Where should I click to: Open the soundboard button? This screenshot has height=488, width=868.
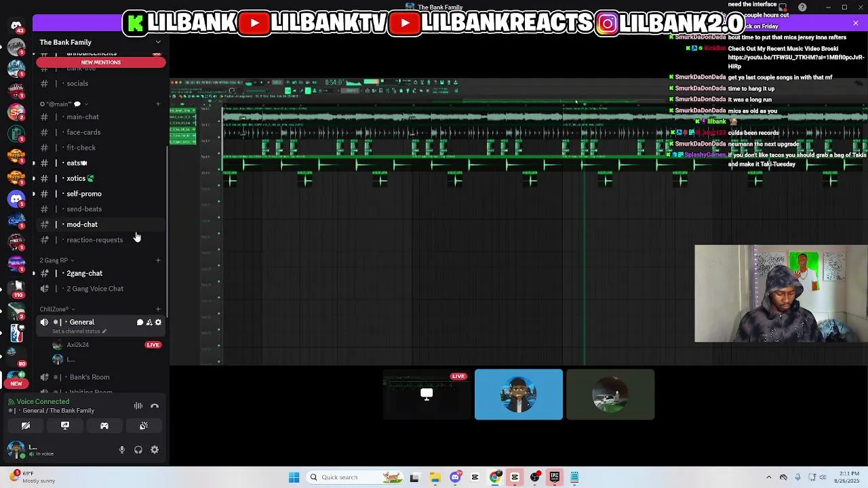coord(144,426)
